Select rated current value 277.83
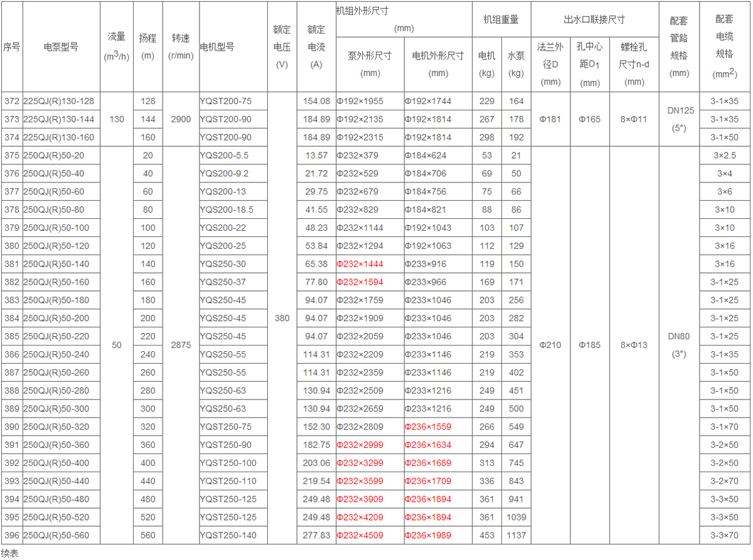Image resolution: width=753 pixels, height=560 pixels. [317, 536]
